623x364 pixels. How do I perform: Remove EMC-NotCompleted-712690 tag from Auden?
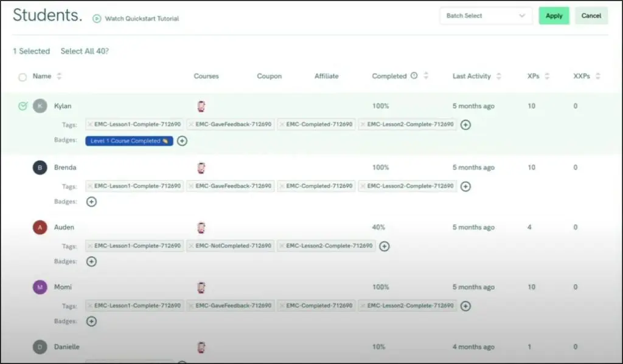tap(192, 246)
